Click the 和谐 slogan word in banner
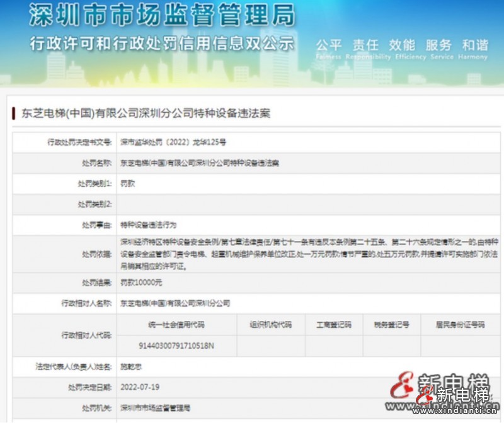 (474, 45)
